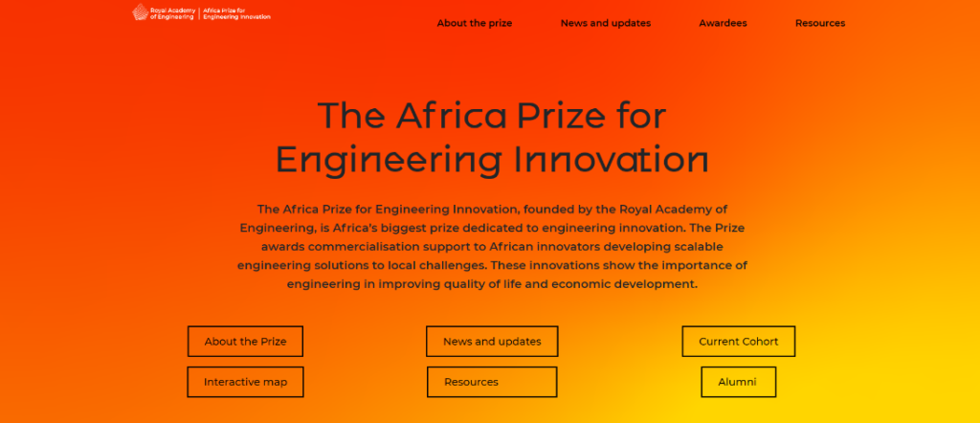Image resolution: width=980 pixels, height=423 pixels.
Task: View the Current Cohort button
Action: pos(739,342)
